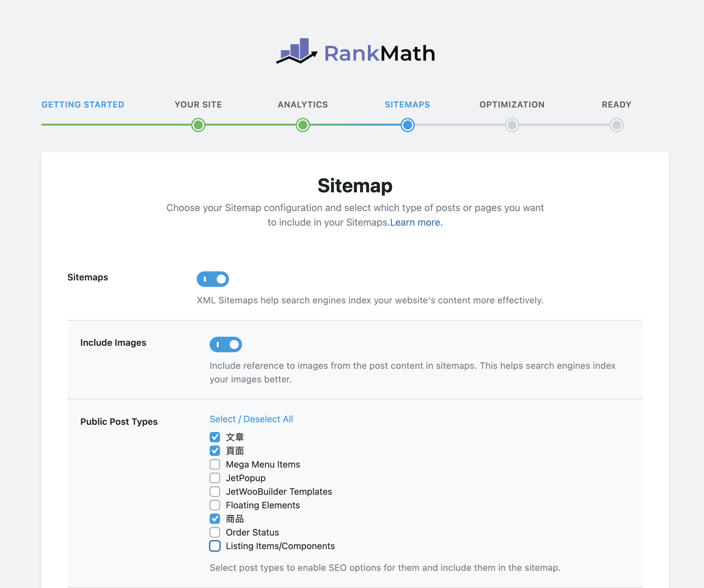Switch to the Analytics step label

click(x=303, y=105)
